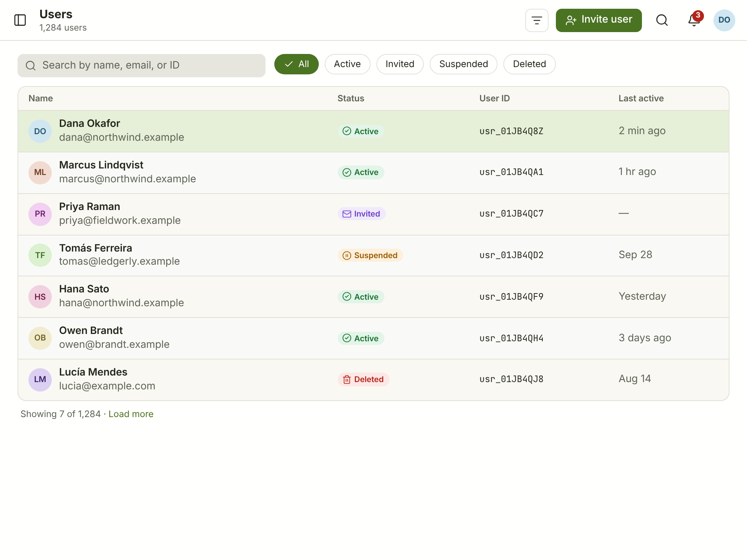Open the filter options icon button

537,20
